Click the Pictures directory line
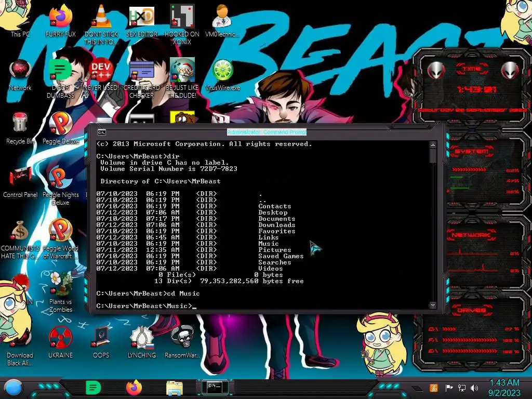The height and width of the screenshot is (399, 532). coord(194,250)
